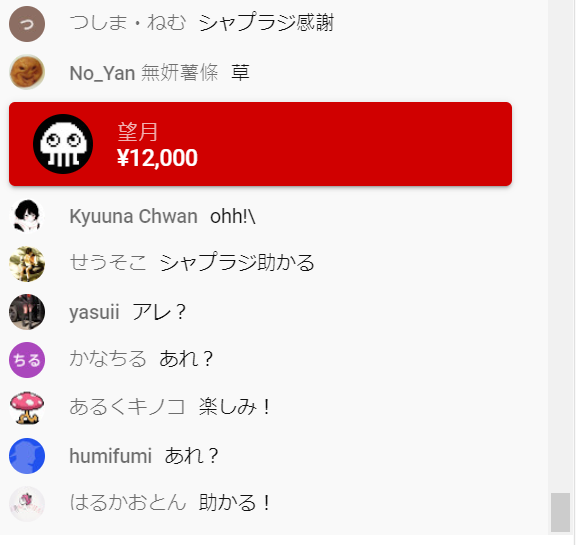Click the skull avatar in 望月's Super Chat

click(63, 144)
